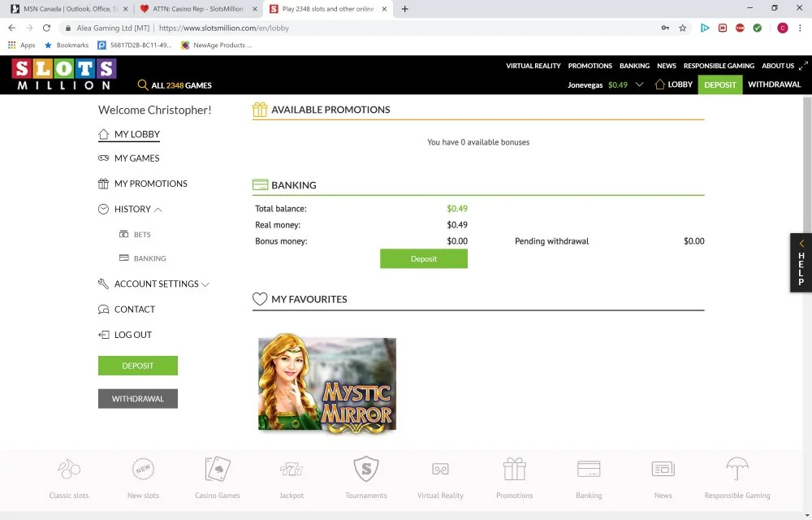812x520 pixels.
Task: Open the Tournaments shield icon
Action: pos(366,469)
